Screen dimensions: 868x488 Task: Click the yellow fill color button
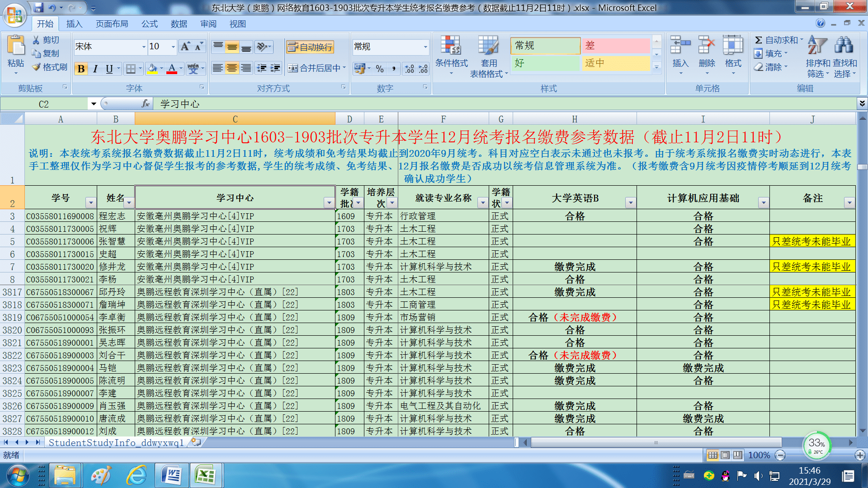click(x=152, y=69)
